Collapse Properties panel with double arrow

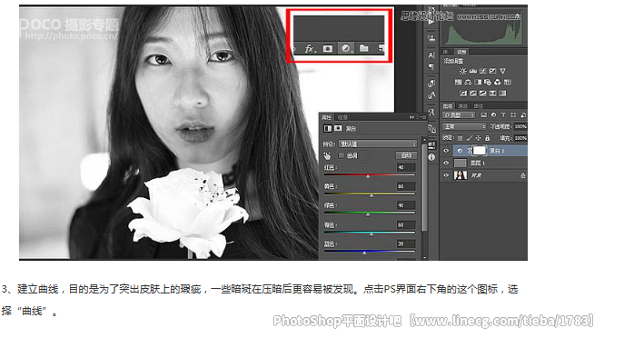tap(411, 117)
